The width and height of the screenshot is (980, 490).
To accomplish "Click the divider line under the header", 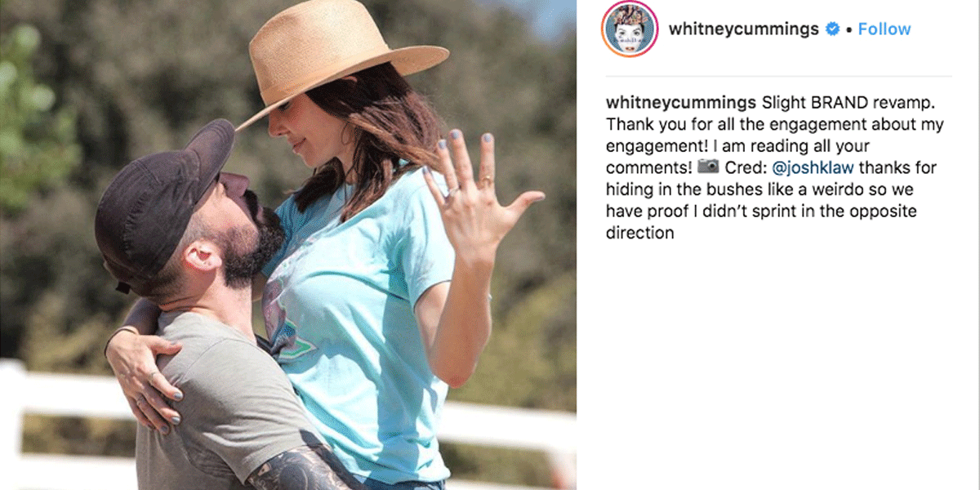I will click(779, 76).
